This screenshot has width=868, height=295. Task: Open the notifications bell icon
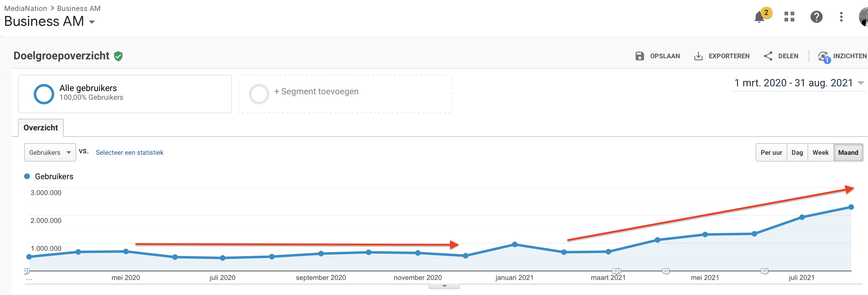pos(760,17)
